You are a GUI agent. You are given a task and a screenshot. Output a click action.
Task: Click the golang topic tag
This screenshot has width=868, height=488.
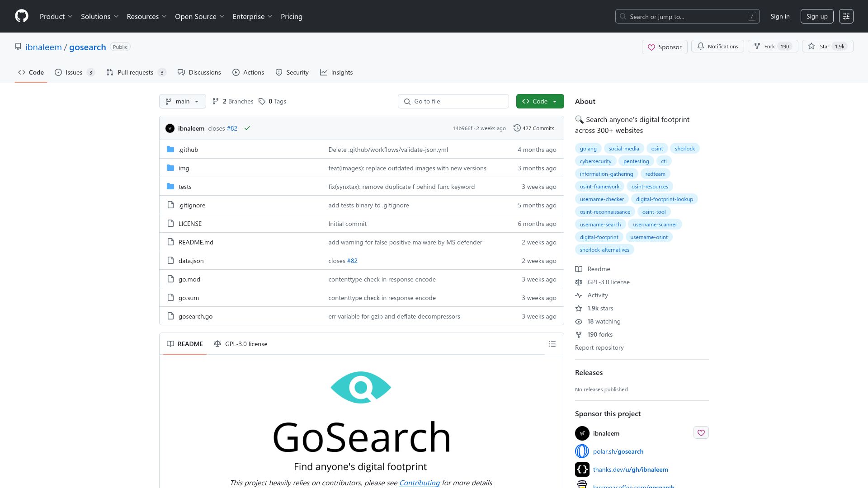[588, 149]
